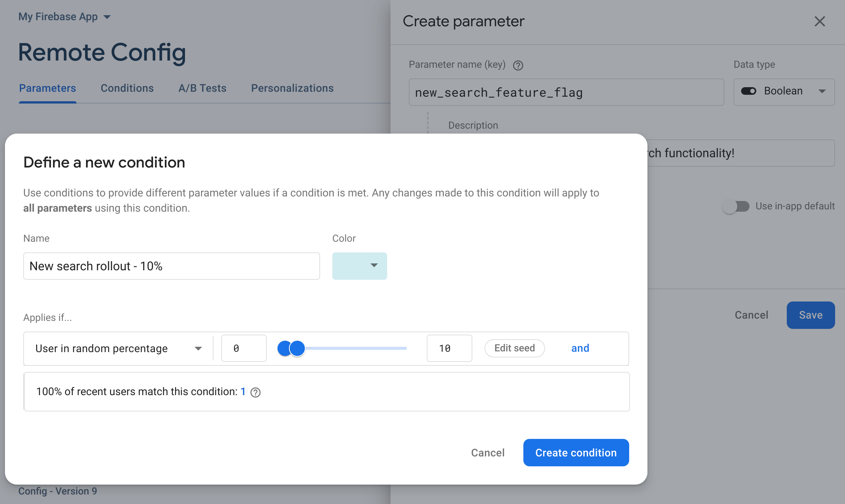Click the help icon next to condition match
Image resolution: width=845 pixels, height=504 pixels.
pos(255,392)
